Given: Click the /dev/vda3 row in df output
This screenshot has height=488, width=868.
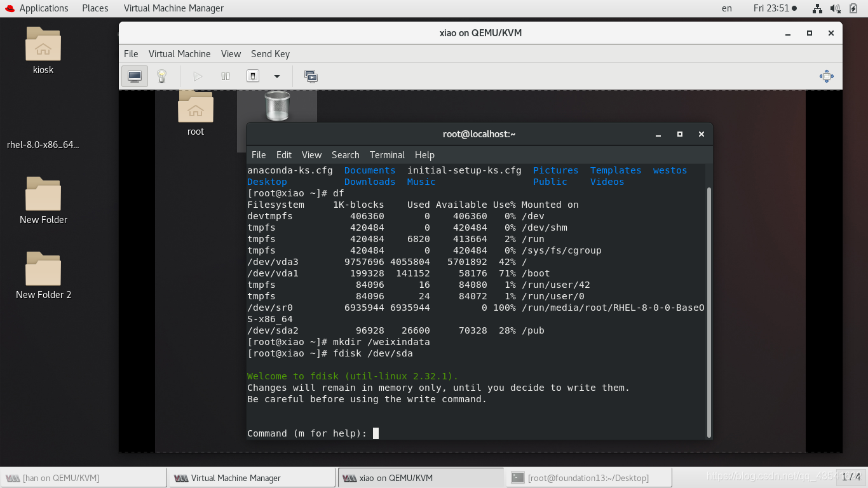Looking at the screenshot, I should [x=388, y=262].
